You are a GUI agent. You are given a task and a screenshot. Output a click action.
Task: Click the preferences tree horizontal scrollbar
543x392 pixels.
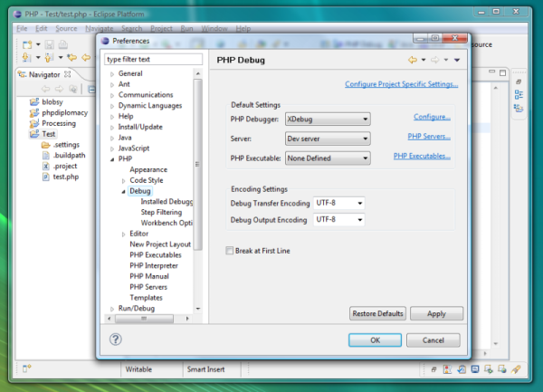(144, 319)
